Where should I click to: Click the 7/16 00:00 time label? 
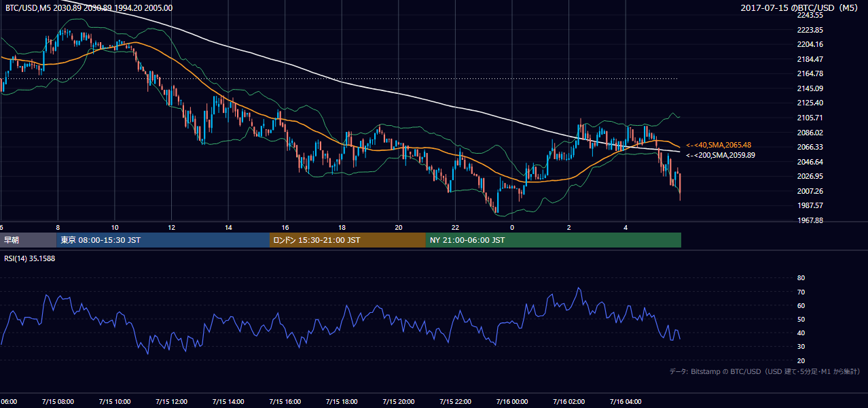[512, 401]
